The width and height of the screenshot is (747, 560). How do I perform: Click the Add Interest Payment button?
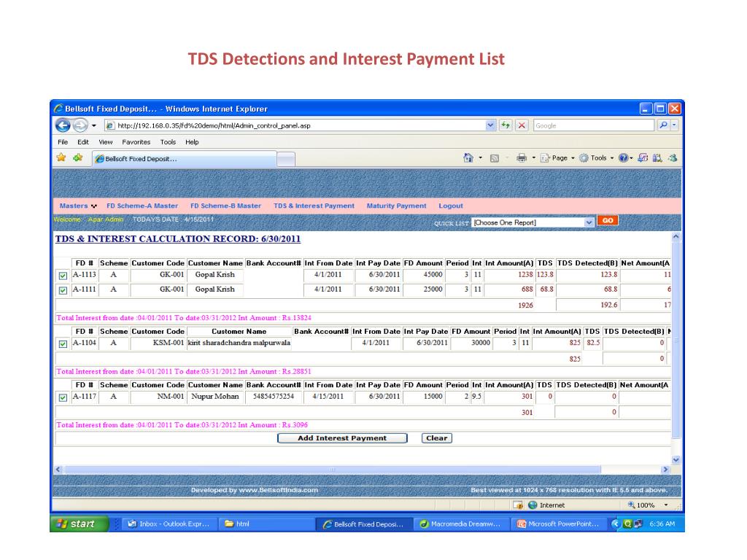[x=342, y=438]
